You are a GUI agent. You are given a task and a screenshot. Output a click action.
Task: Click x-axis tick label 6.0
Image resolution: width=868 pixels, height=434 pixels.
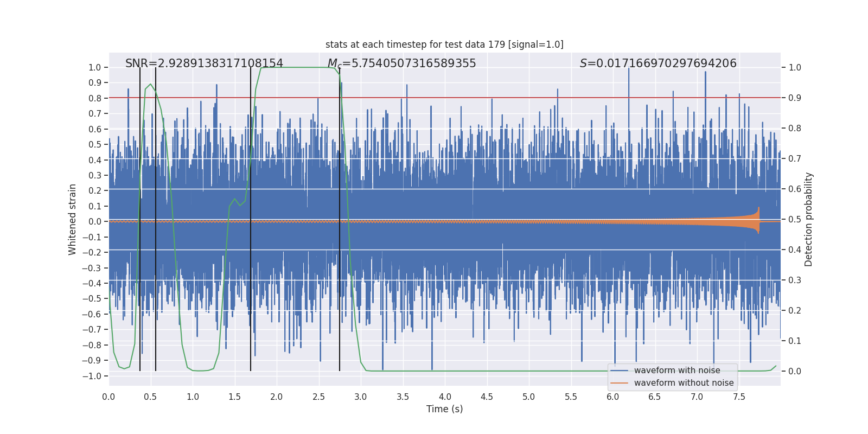[613, 397]
